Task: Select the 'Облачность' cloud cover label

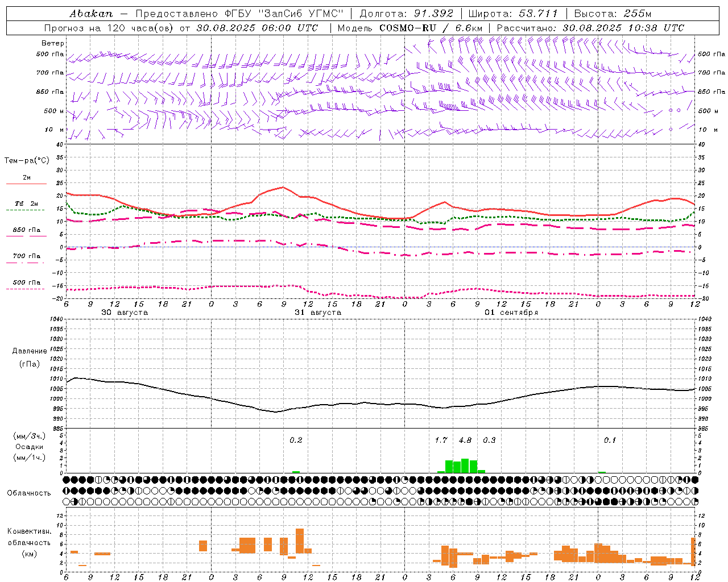Action: [x=29, y=493]
